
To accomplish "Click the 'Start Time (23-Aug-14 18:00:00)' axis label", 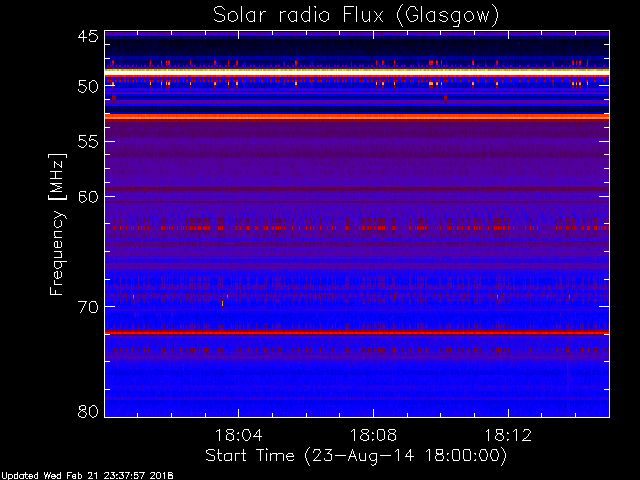I will 356,455.
